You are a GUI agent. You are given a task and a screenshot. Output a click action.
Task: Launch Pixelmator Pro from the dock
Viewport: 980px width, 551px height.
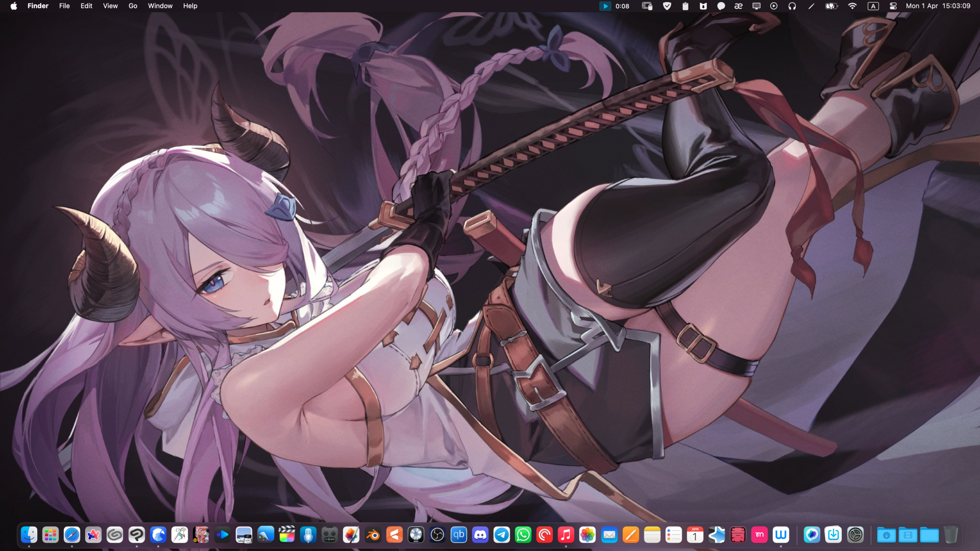click(x=351, y=535)
